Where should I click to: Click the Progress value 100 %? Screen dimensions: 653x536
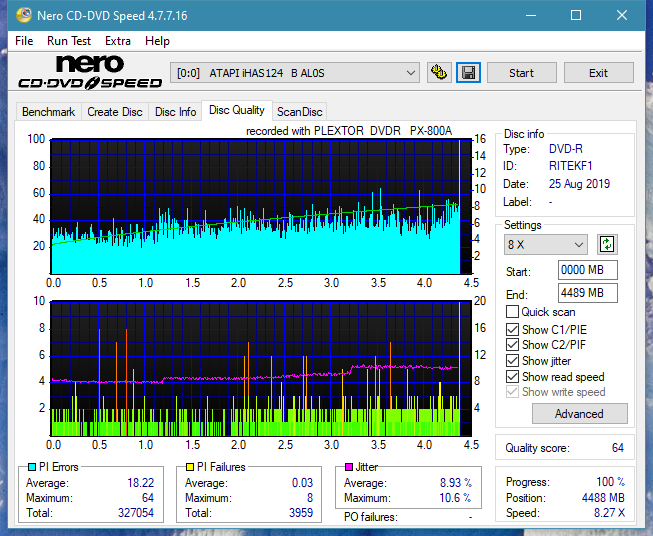611,482
